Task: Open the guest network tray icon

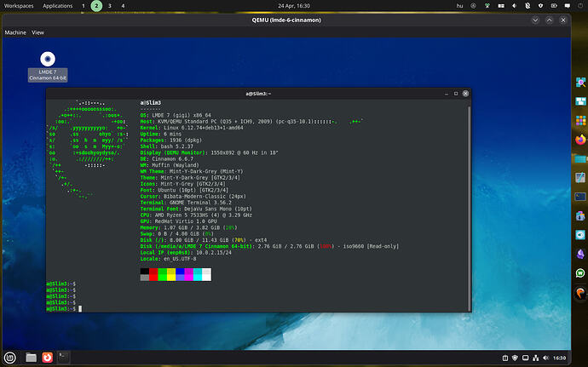Action: click(x=535, y=358)
